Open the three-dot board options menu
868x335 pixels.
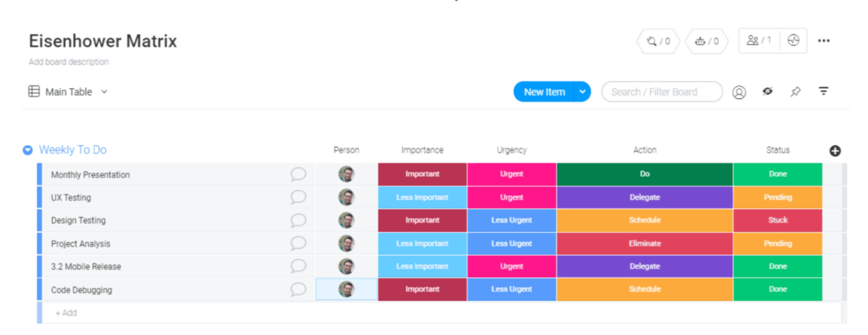(x=823, y=41)
